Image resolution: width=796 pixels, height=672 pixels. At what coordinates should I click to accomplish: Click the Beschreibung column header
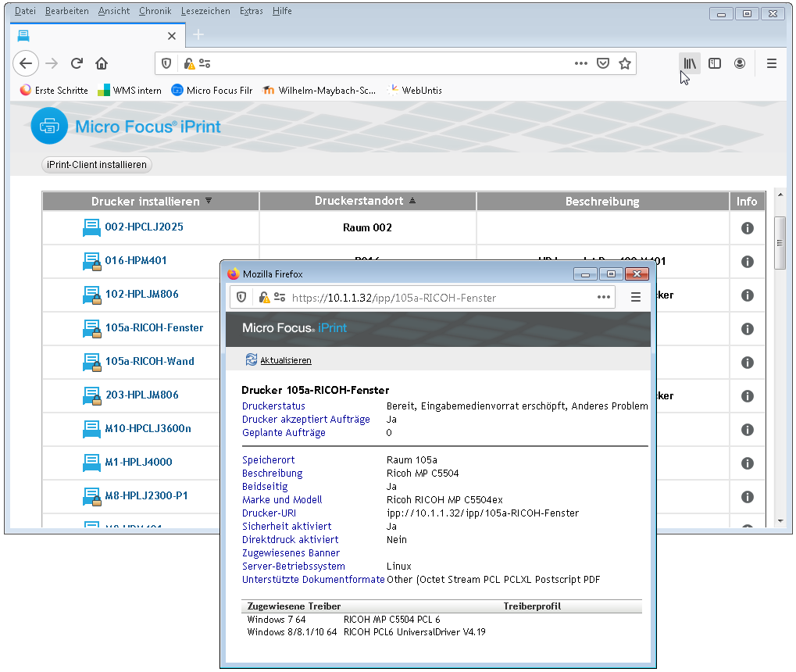[x=602, y=201]
